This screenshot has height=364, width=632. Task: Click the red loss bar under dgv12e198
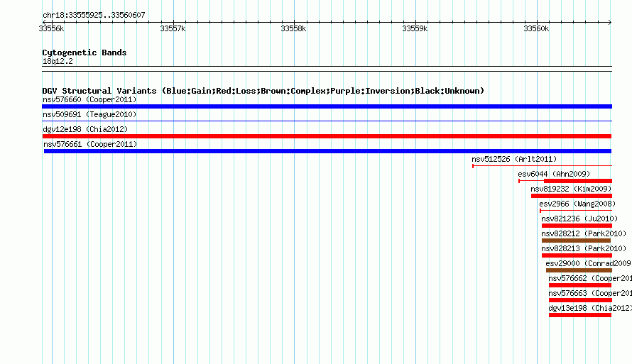(x=327, y=136)
